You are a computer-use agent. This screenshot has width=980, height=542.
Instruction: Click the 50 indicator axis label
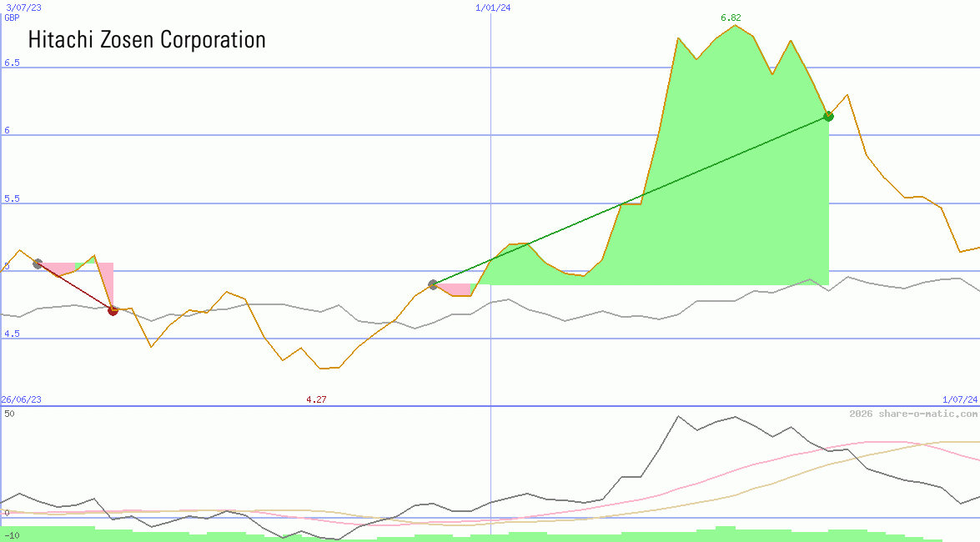click(x=9, y=414)
